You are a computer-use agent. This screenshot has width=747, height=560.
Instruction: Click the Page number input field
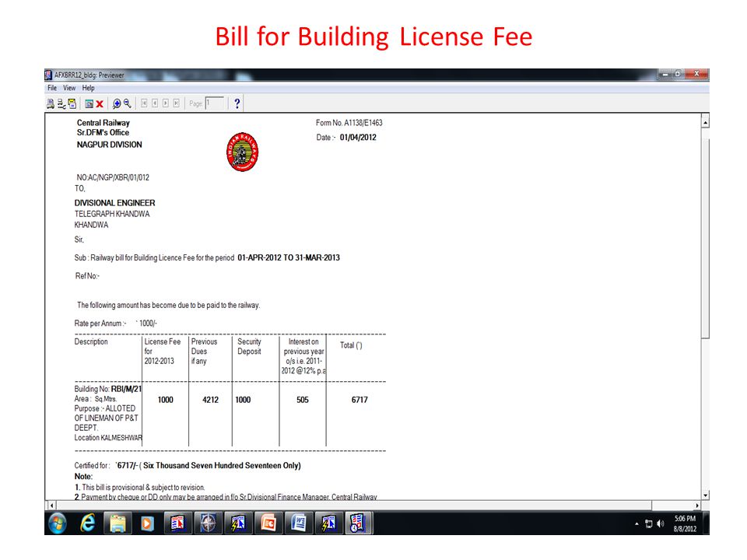[x=215, y=103]
